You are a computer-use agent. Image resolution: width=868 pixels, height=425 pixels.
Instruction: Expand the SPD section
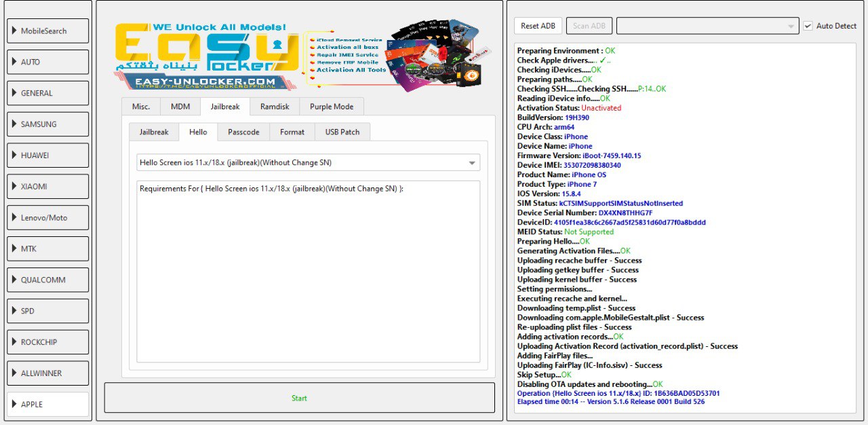tap(48, 311)
